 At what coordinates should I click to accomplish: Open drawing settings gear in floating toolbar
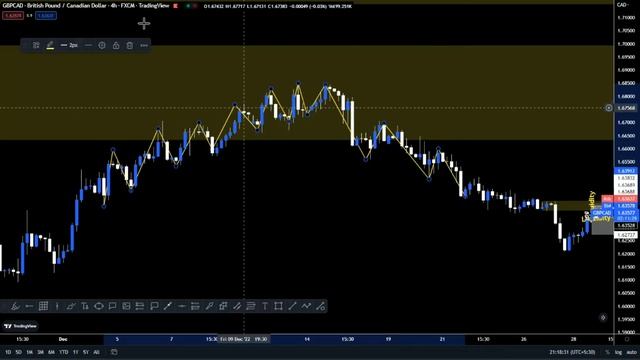click(x=102, y=45)
